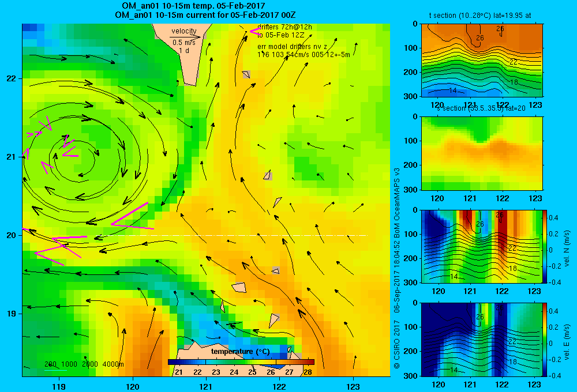Click the 25 value on the temperature colorbar
The width and height of the screenshot is (577, 392).
click(252, 372)
